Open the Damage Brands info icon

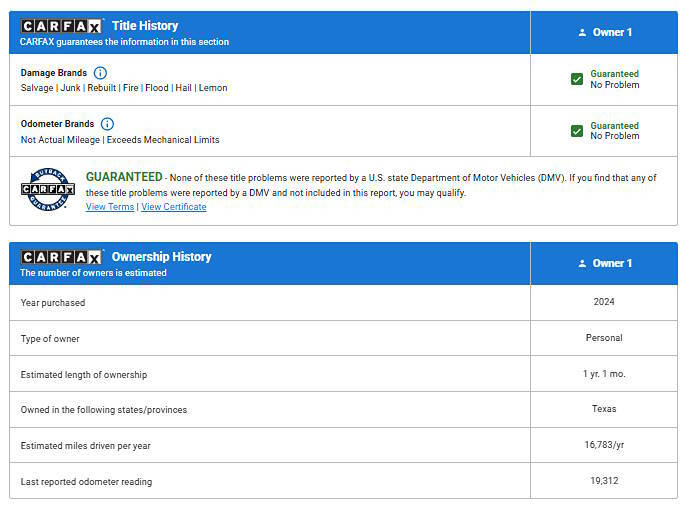click(x=100, y=73)
